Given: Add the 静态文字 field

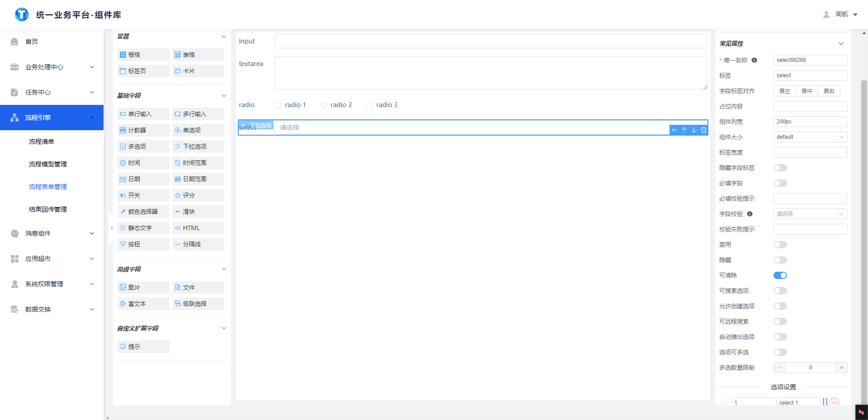Looking at the screenshot, I should coord(143,228).
